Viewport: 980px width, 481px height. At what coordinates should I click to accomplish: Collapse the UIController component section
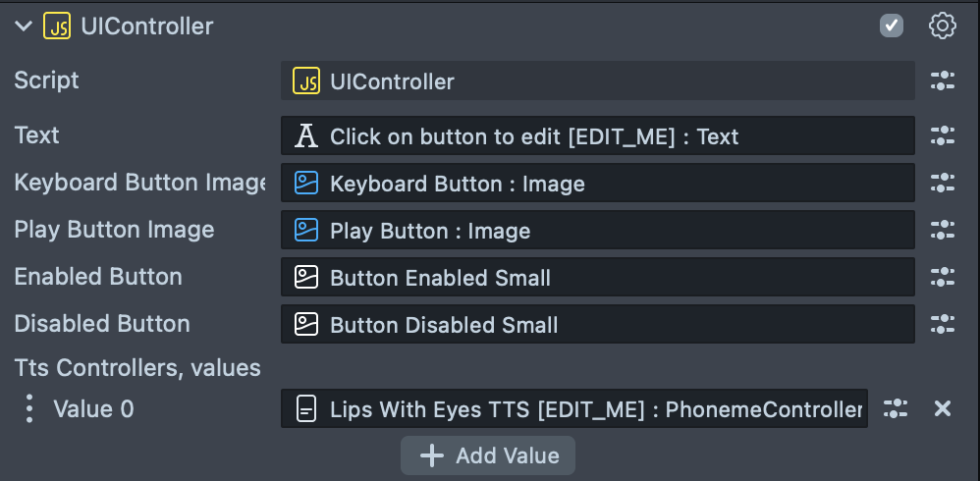(x=24, y=27)
